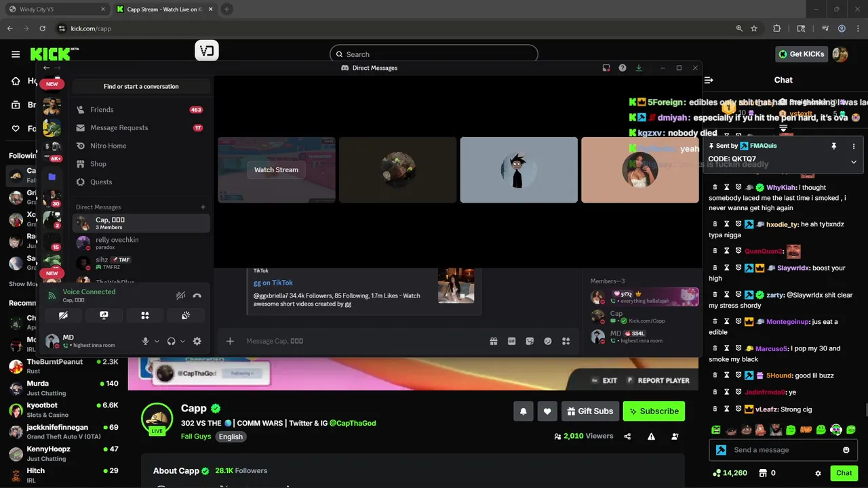Select the Cap group DM conversation
The height and width of the screenshot is (488, 868).
(140, 223)
